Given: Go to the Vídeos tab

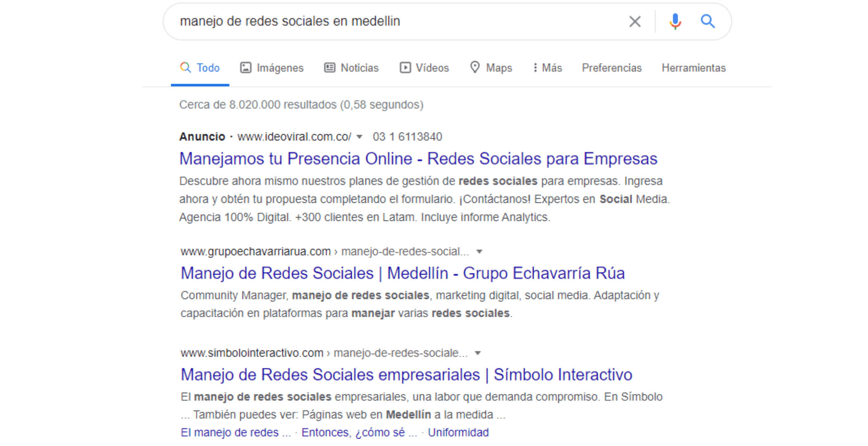Looking at the screenshot, I should [424, 68].
